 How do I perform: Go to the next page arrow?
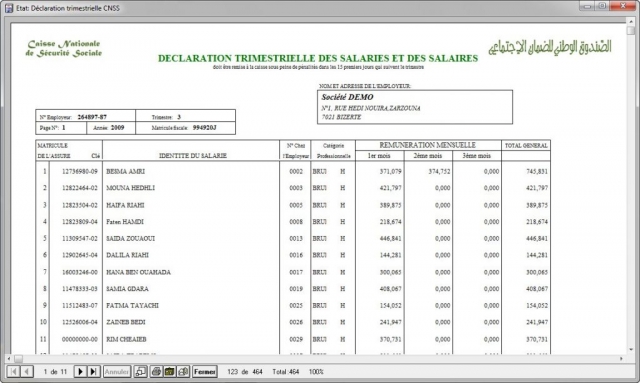tap(80, 372)
